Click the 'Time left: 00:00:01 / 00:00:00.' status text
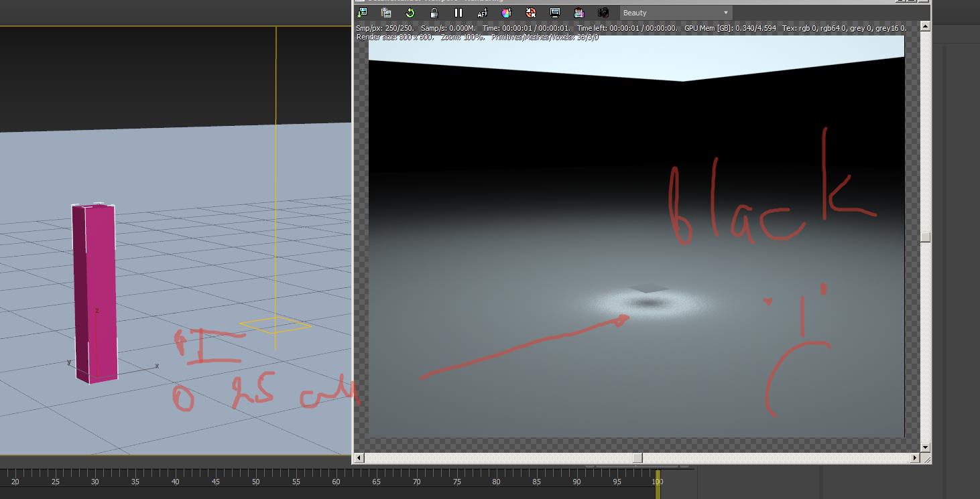The width and height of the screenshot is (980, 499). [x=627, y=28]
